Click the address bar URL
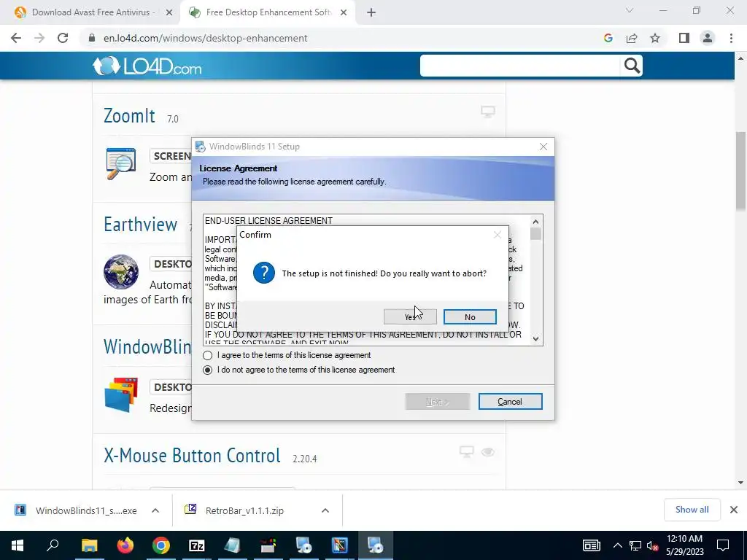747x560 pixels. click(205, 38)
